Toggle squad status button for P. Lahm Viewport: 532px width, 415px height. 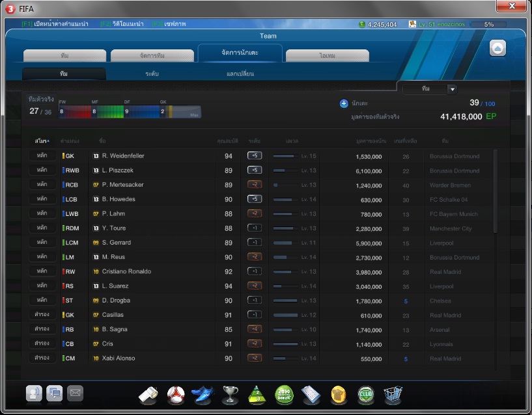click(x=42, y=213)
